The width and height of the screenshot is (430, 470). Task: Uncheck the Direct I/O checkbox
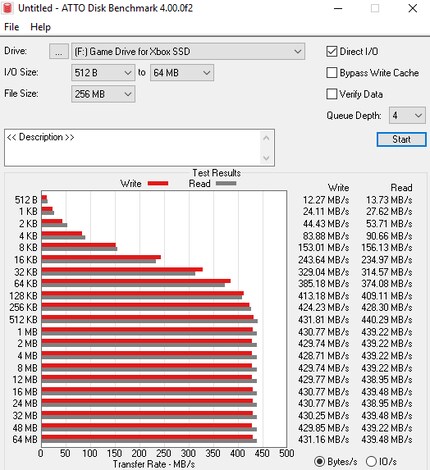coord(332,52)
